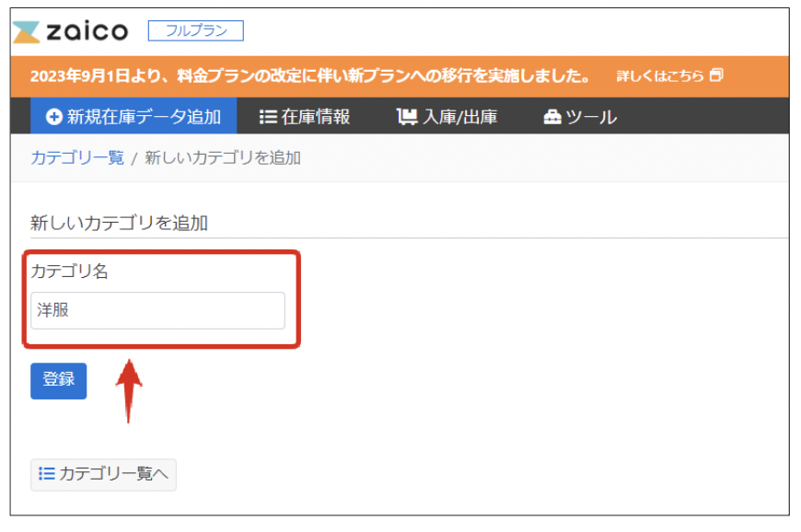Open the 詳しくはこちら link in the banner
Image resolution: width=801 pixels, height=532 pixels.
(669, 76)
